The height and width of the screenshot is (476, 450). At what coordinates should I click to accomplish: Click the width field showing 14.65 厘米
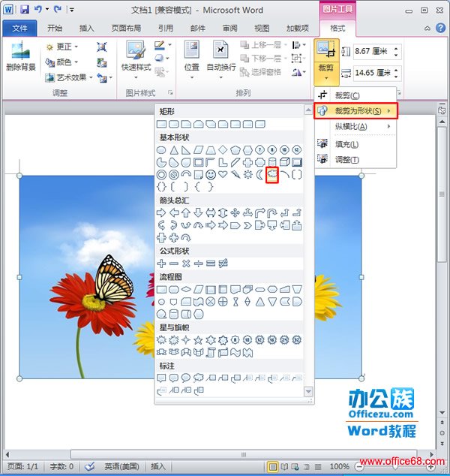click(x=377, y=73)
